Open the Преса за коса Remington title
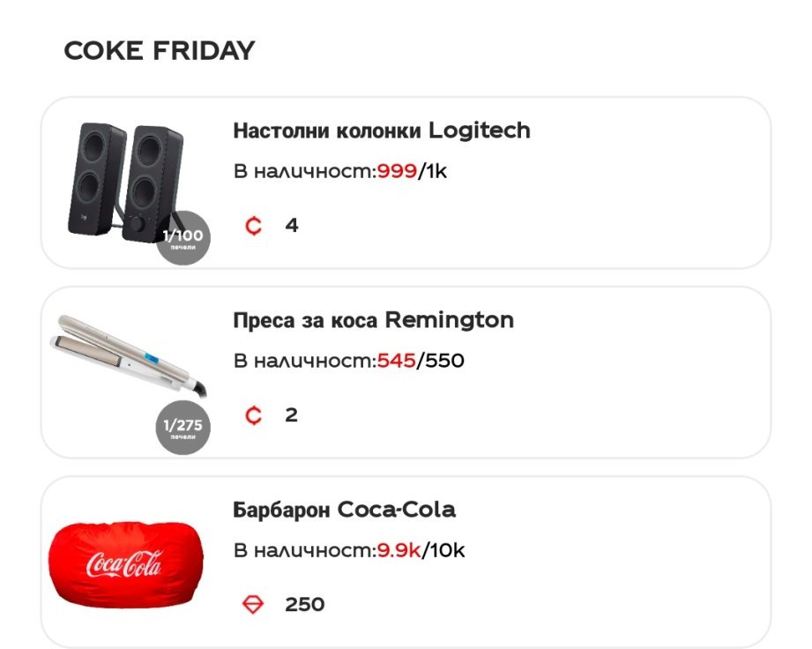This screenshot has width=812, height=649. [x=373, y=320]
